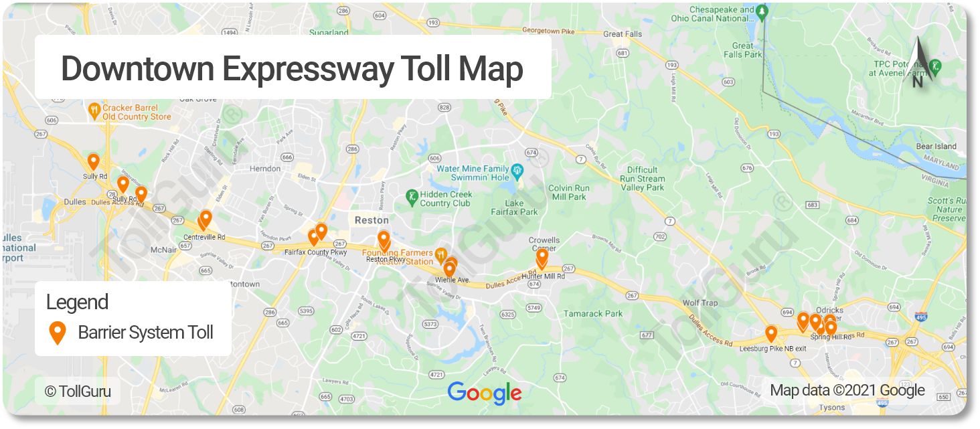Click the Wiehle Ave toll marker

pyautogui.click(x=449, y=270)
